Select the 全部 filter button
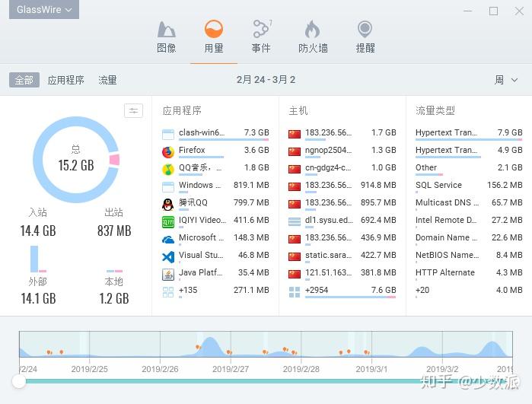This screenshot has width=532, height=404. tap(24, 80)
